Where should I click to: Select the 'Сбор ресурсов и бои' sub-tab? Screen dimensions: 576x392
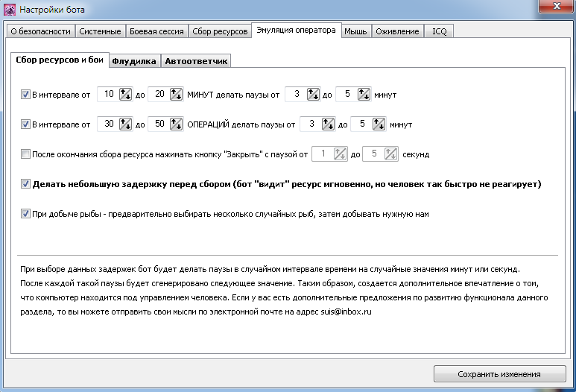point(60,60)
